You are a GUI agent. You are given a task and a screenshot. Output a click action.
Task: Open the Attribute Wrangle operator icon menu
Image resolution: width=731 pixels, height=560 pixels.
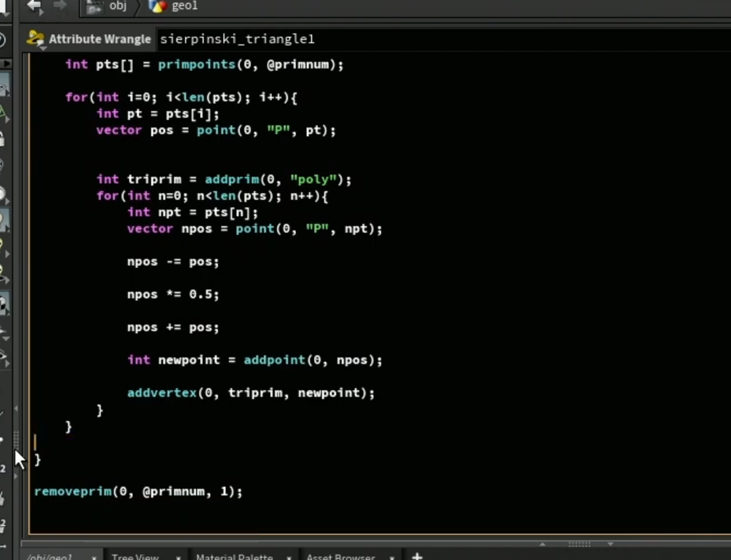[x=36, y=39]
